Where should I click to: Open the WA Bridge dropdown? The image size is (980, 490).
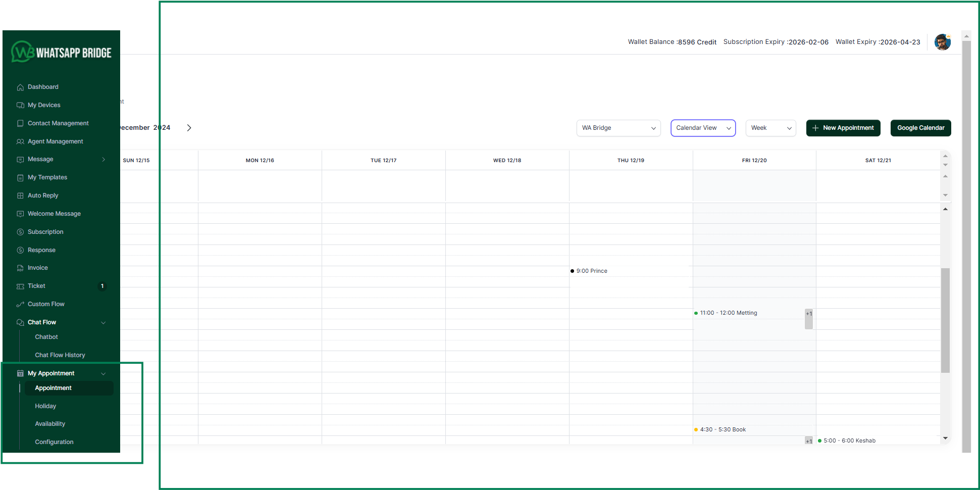point(618,128)
